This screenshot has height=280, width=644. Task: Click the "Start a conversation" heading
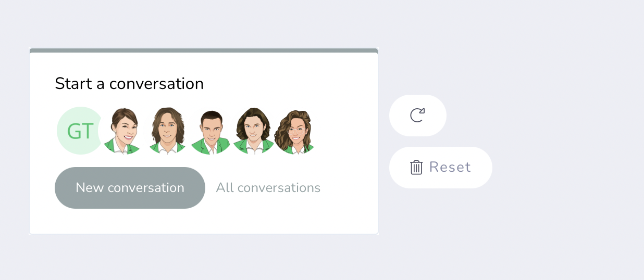129,84
